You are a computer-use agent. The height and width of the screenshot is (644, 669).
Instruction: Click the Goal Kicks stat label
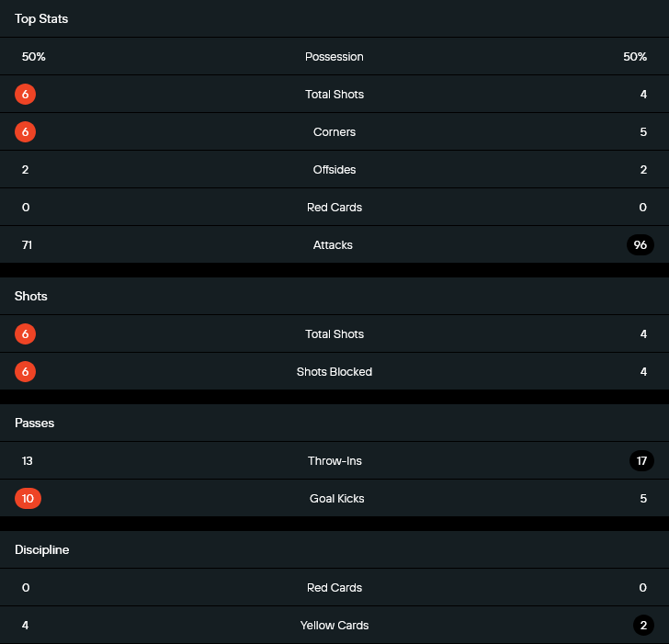pyautogui.click(x=334, y=499)
